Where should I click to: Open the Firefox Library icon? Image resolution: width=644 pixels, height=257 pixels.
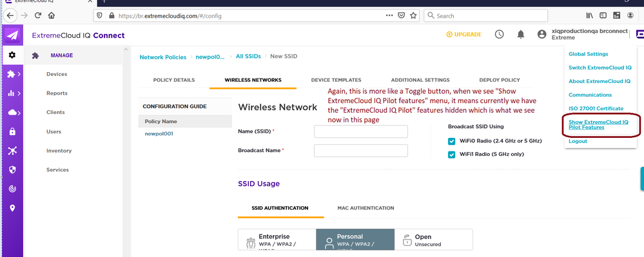(590, 15)
